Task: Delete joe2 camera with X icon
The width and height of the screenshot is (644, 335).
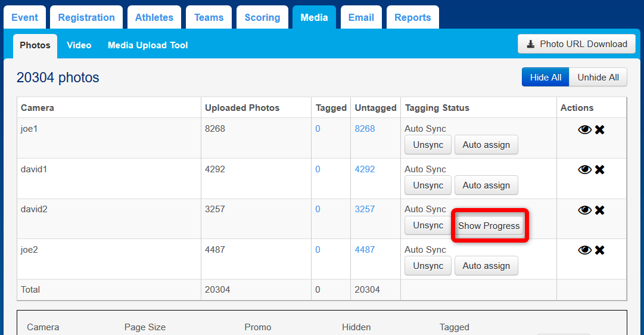Action: pos(599,250)
